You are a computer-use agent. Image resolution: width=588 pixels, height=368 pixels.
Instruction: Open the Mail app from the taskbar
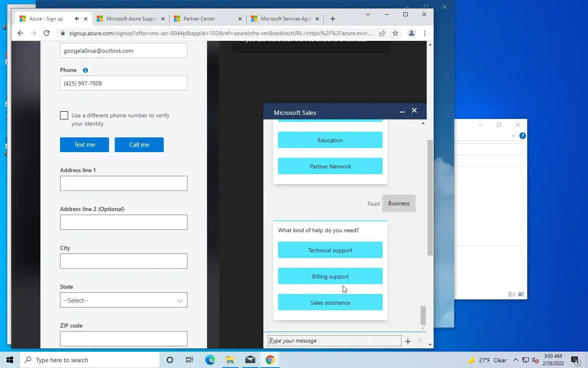[250, 360]
